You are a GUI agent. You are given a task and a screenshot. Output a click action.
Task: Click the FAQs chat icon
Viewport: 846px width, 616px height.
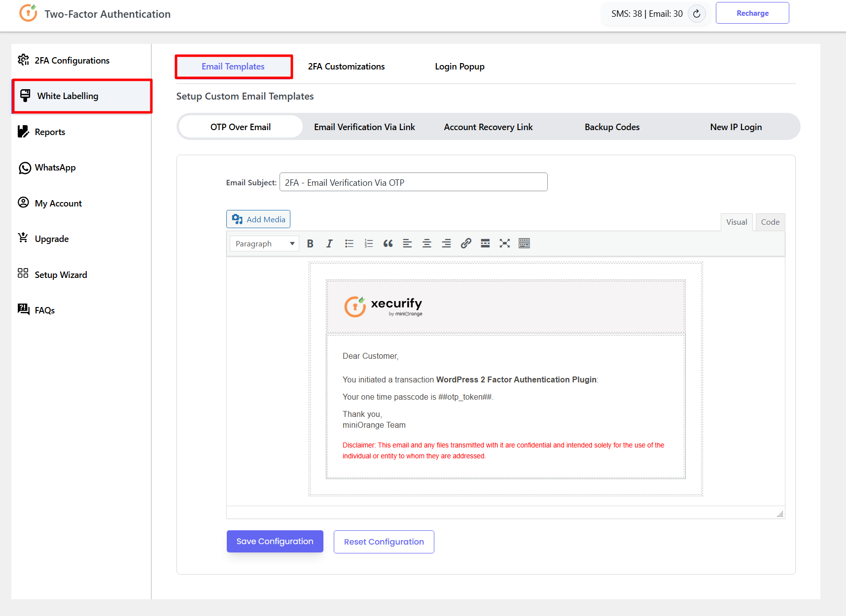coord(24,309)
